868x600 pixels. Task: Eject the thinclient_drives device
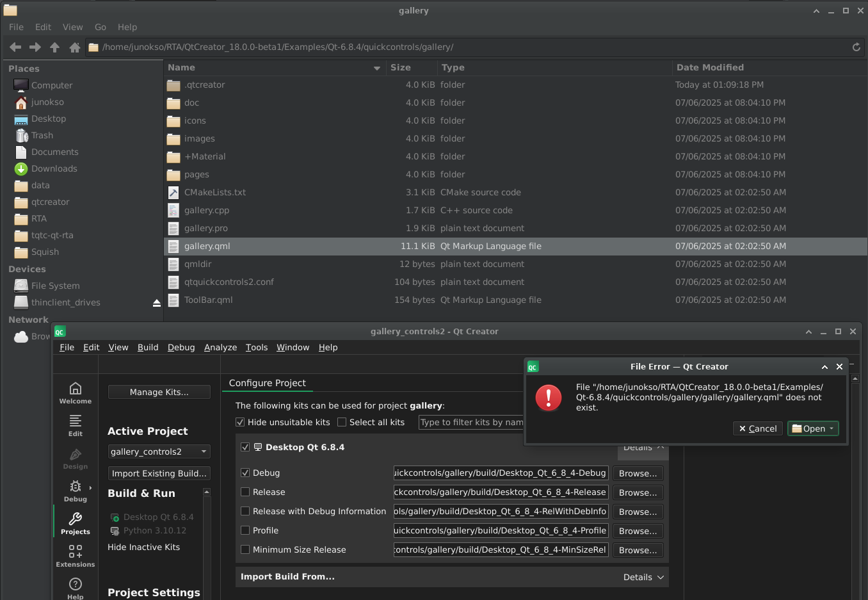point(157,303)
